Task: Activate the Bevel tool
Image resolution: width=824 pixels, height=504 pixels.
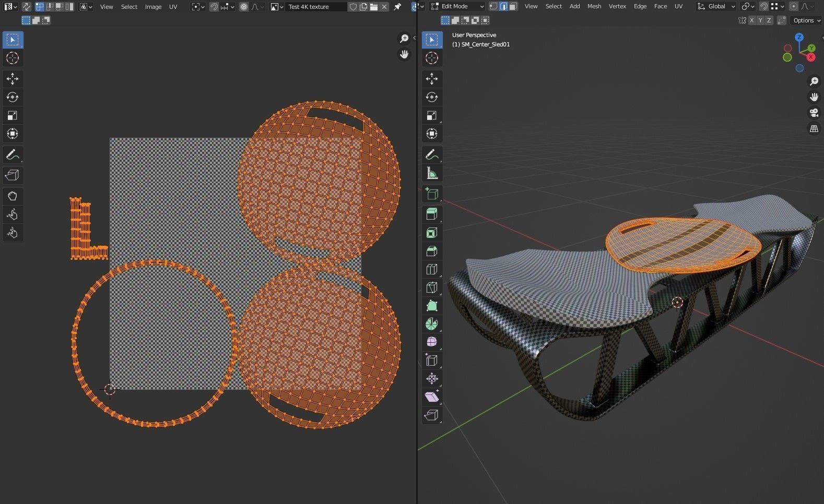Action: [432, 251]
